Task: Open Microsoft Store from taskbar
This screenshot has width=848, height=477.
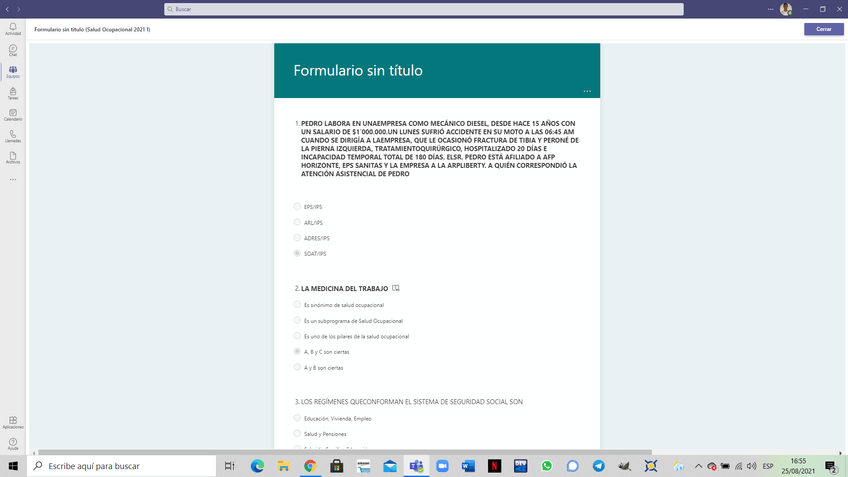Action: (336, 466)
